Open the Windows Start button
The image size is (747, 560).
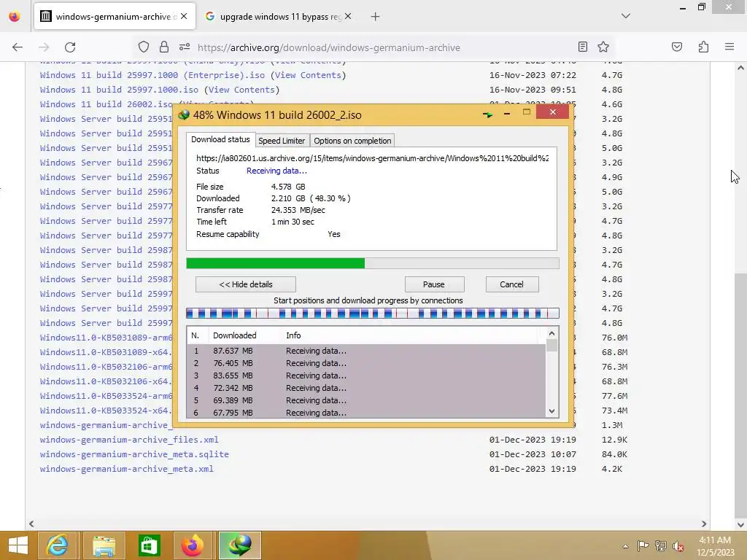click(x=18, y=545)
